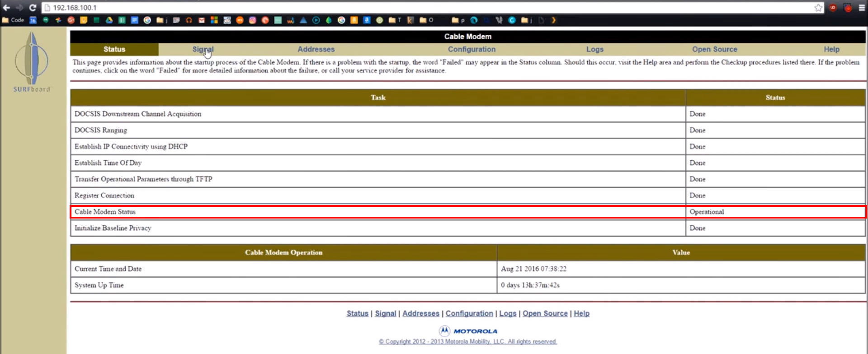Viewport: 868px width, 354px height.
Task: Click the SURFboard logo
Action: 32,62
